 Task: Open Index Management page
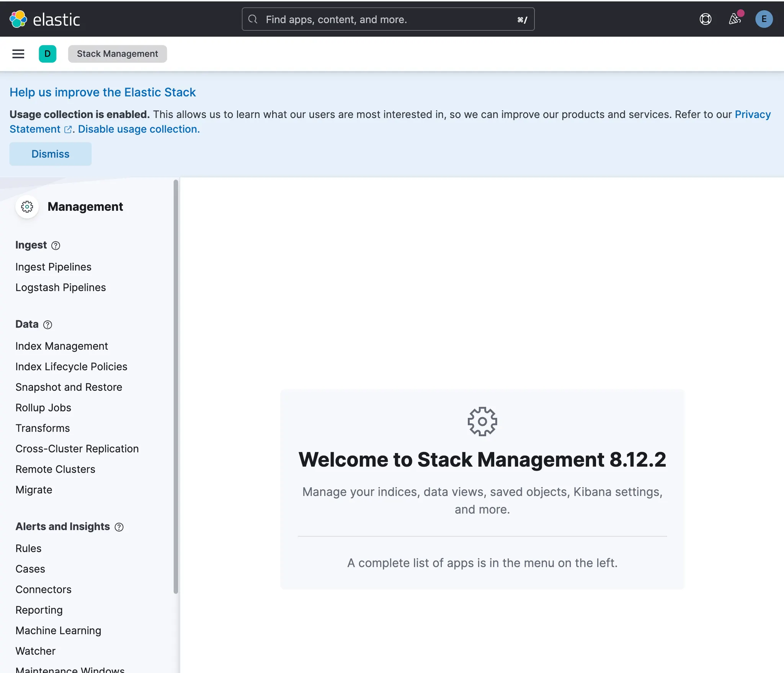(62, 346)
